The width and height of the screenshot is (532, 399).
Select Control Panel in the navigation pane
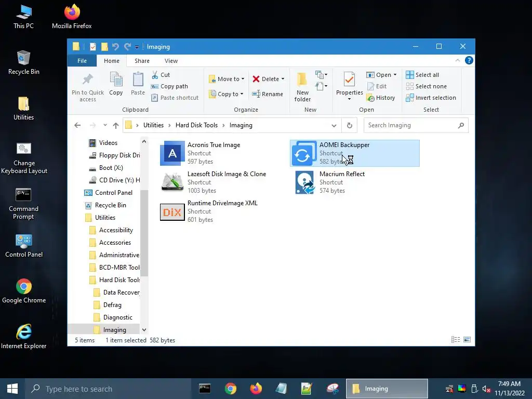[113, 192]
